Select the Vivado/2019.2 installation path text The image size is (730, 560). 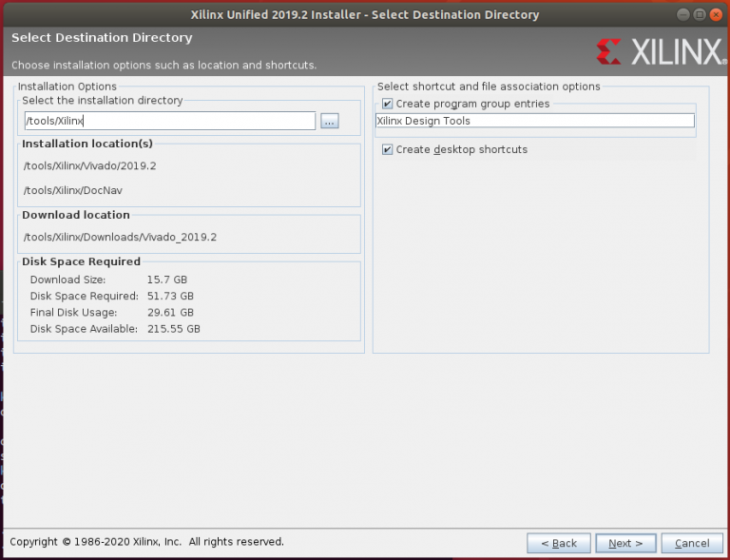click(x=89, y=165)
